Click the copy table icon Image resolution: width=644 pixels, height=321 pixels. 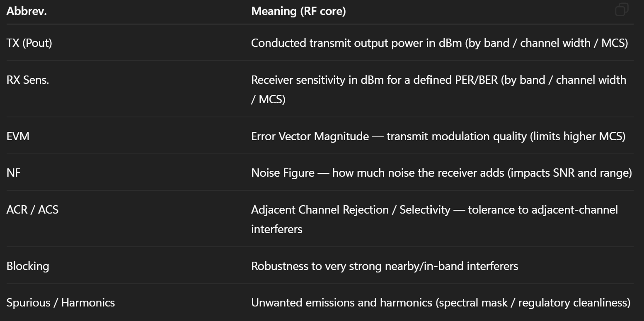[622, 10]
